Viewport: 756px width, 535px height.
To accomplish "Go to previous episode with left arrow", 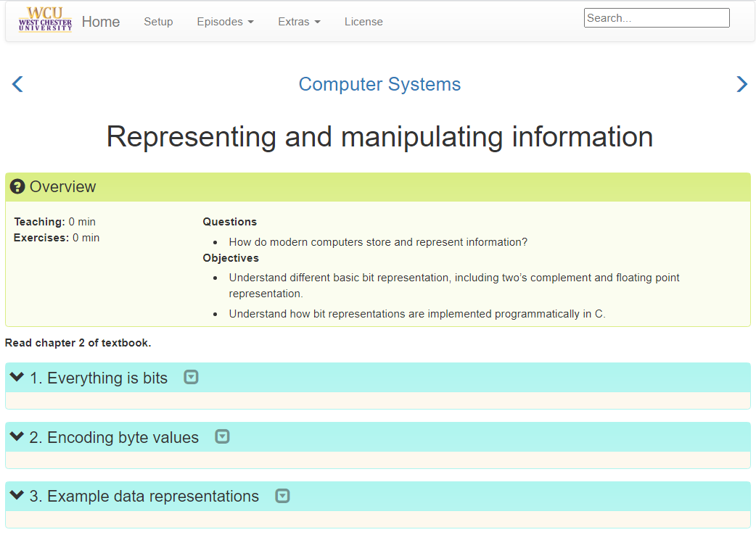I will point(17,84).
